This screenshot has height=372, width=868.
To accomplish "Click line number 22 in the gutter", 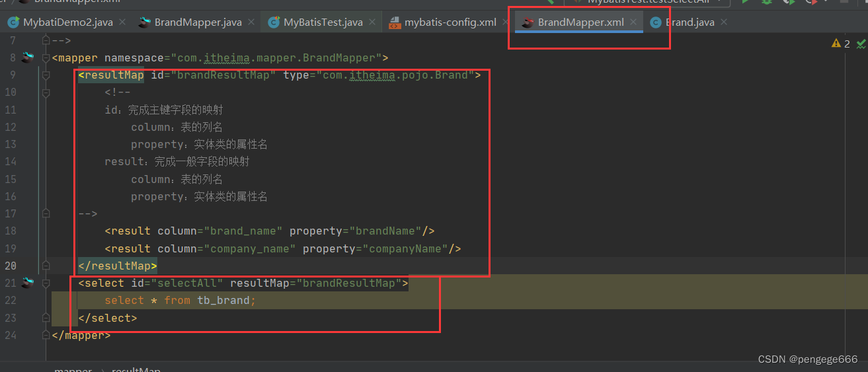I will tap(11, 301).
